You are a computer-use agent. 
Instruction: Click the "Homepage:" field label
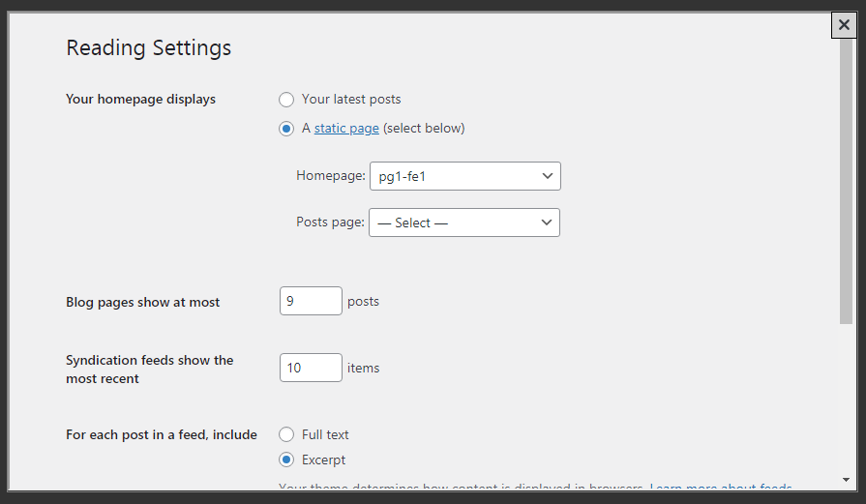coord(331,176)
